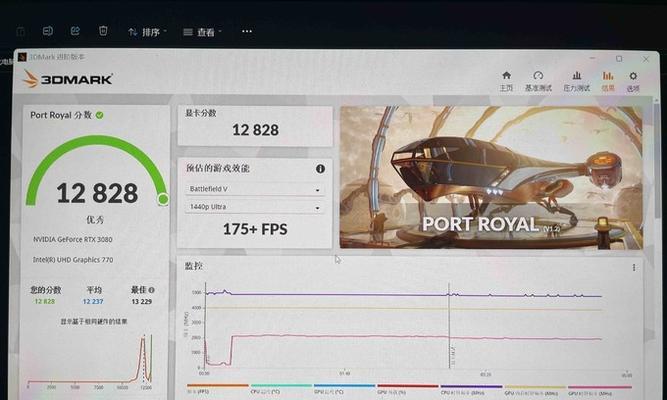Click the 175+ FPS estimate

255,229
